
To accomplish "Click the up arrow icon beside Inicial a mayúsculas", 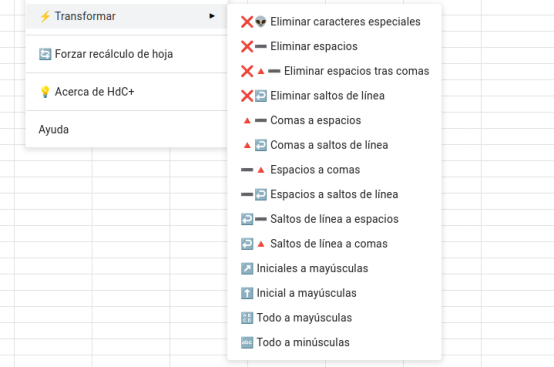I will [x=247, y=293].
